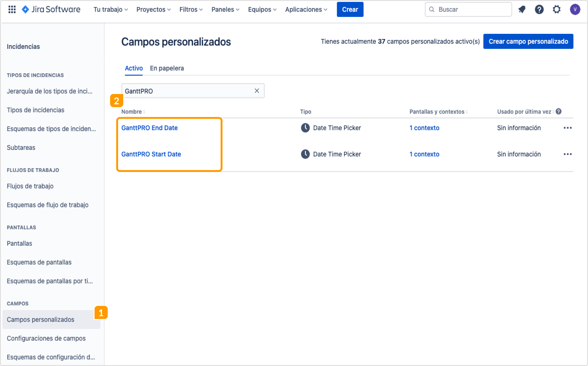This screenshot has height=366, width=588.
Task: Expand the Aplicaciones menu
Action: click(x=306, y=9)
